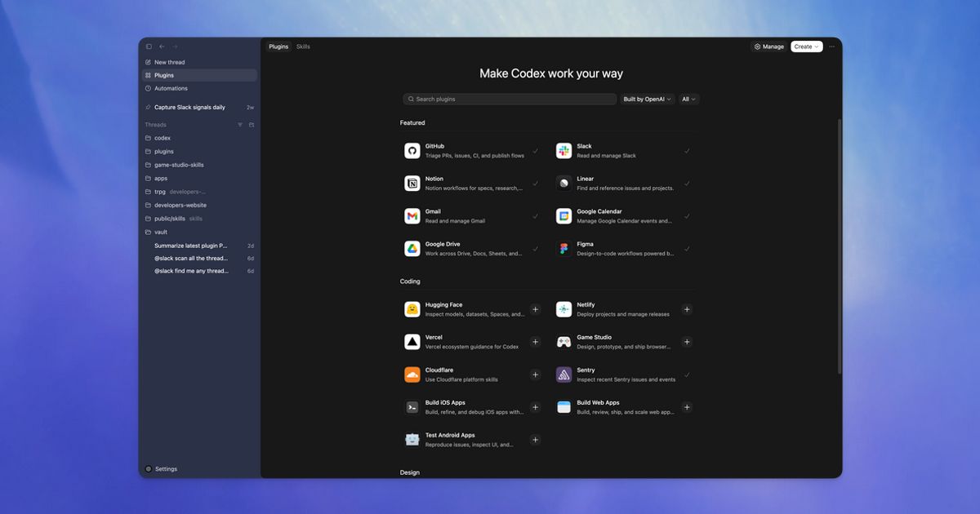The height and width of the screenshot is (514, 980).
Task: Click the Slack plugin icon
Action: point(564,151)
